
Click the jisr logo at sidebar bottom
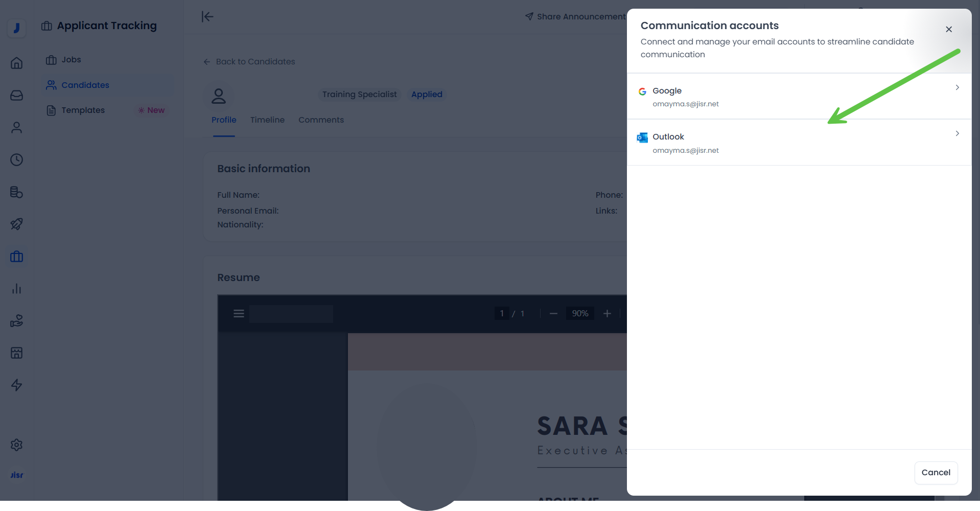17,475
